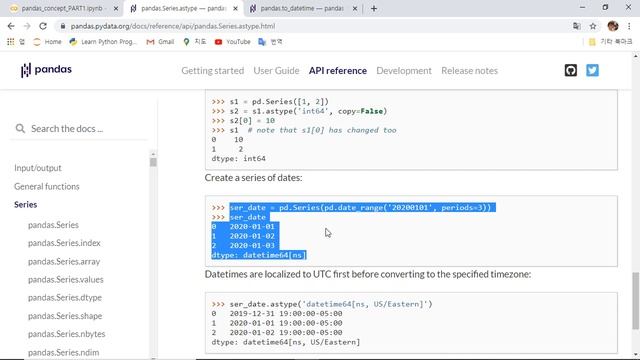Viewport: 640px width, 360px height.
Task: Click the ser_date.astype code line
Action: pos(322,304)
